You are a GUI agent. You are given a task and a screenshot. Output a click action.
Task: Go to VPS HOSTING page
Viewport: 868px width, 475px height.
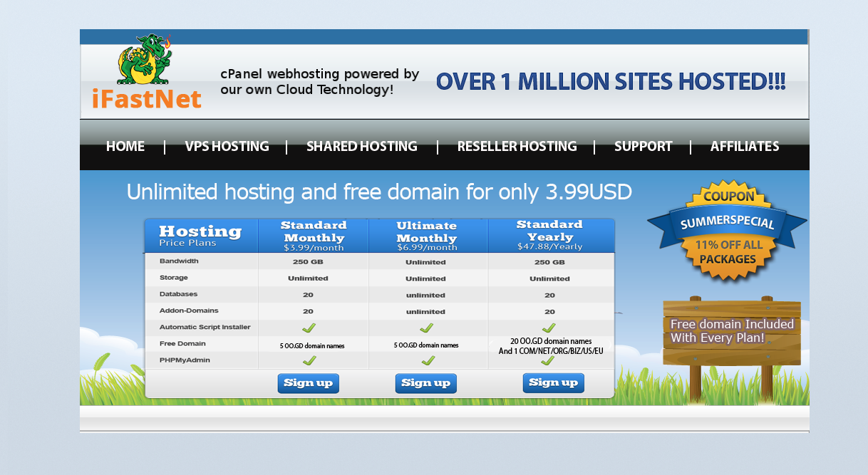pos(227,146)
